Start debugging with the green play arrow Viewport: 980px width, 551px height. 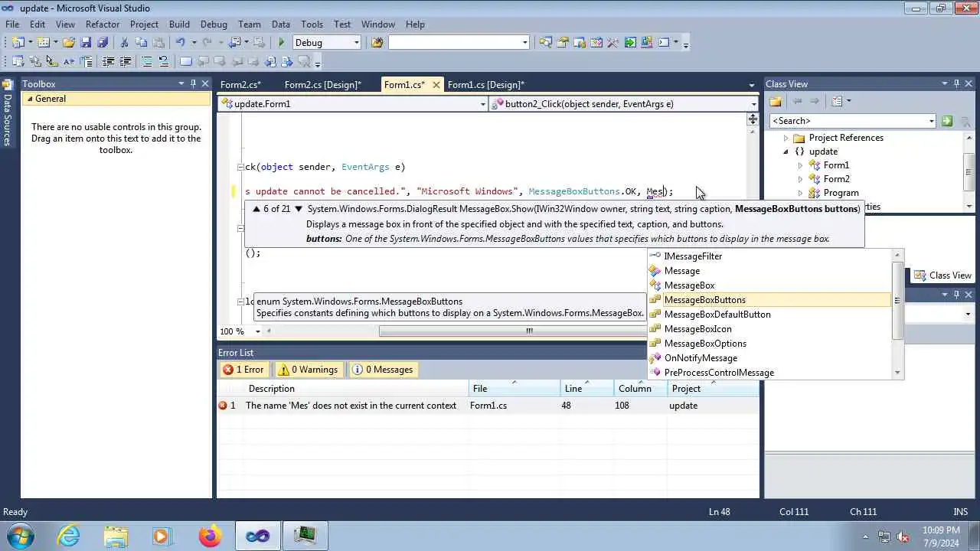(x=282, y=43)
